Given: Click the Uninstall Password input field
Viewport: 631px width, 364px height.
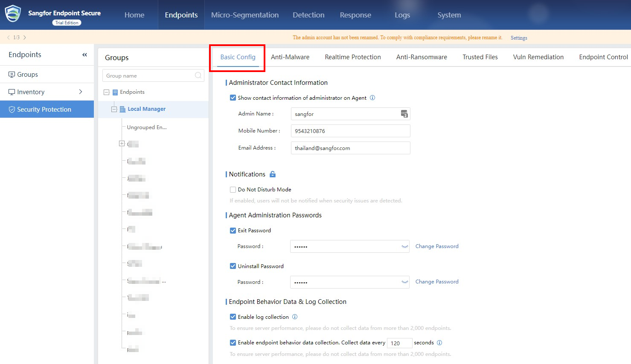Looking at the screenshot, I should (349, 282).
